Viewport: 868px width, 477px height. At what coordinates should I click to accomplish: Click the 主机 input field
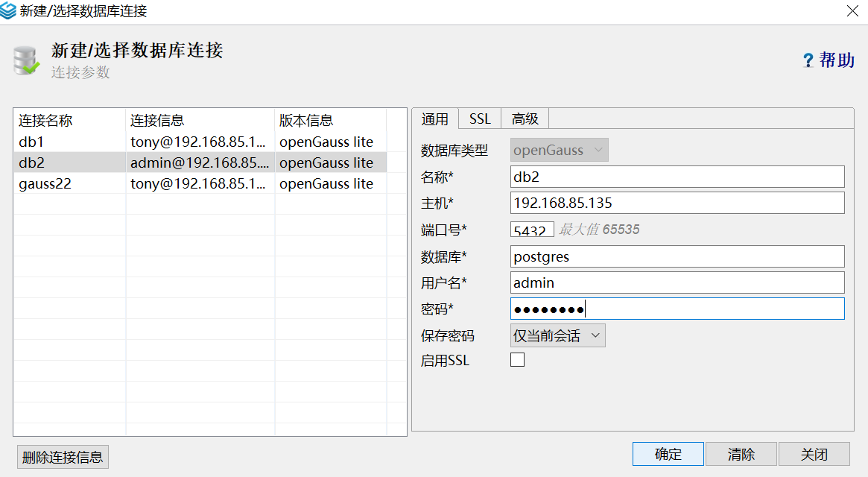tap(677, 203)
